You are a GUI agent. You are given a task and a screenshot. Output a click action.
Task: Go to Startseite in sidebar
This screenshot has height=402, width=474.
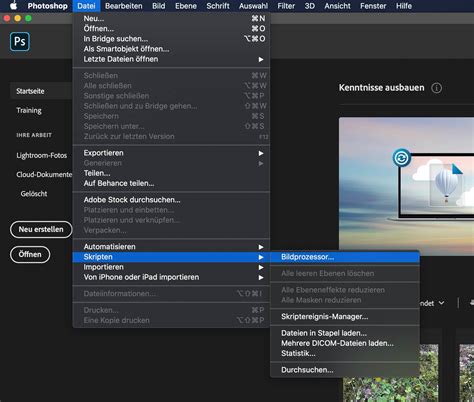(41, 91)
